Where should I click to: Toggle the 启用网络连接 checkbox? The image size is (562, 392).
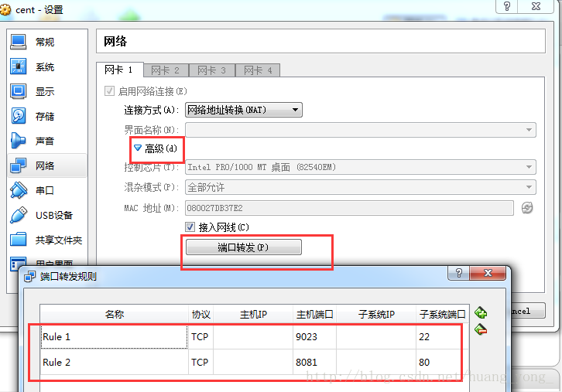tap(109, 91)
